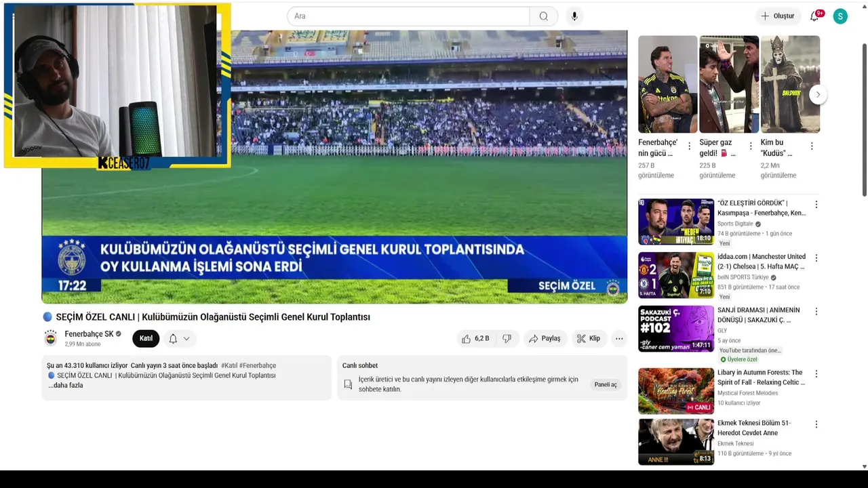
Task: Open the notifications bell in header
Action: point(815,16)
